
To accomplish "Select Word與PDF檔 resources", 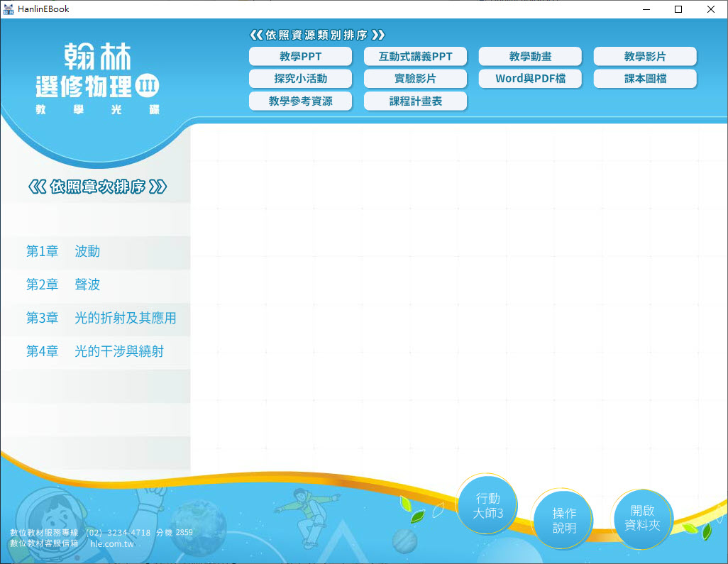I will pyautogui.click(x=530, y=79).
